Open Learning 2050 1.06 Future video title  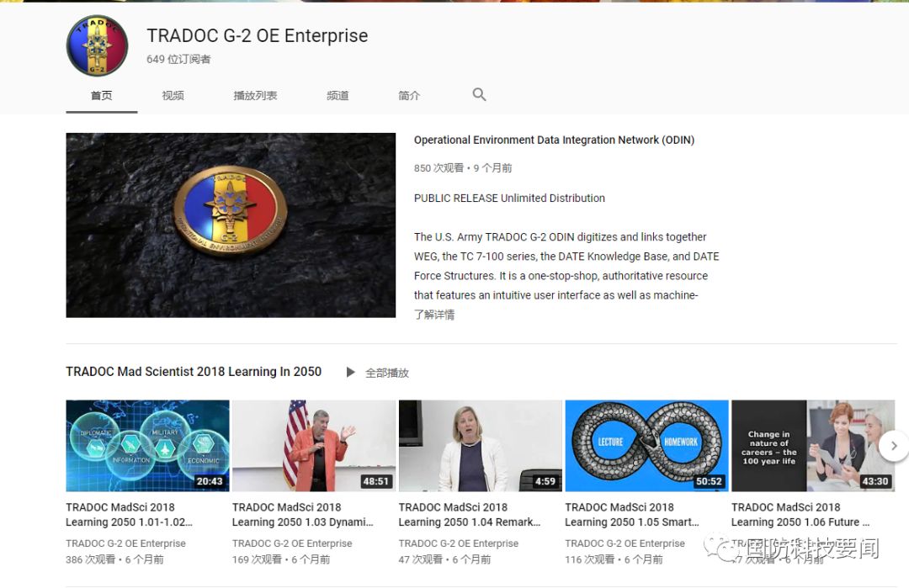[x=800, y=515]
